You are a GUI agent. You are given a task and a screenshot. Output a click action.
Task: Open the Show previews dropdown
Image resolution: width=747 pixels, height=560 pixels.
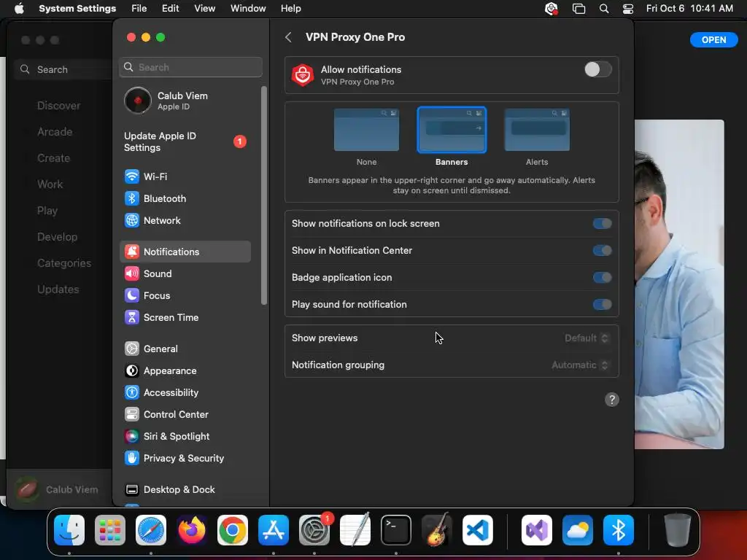coord(587,338)
